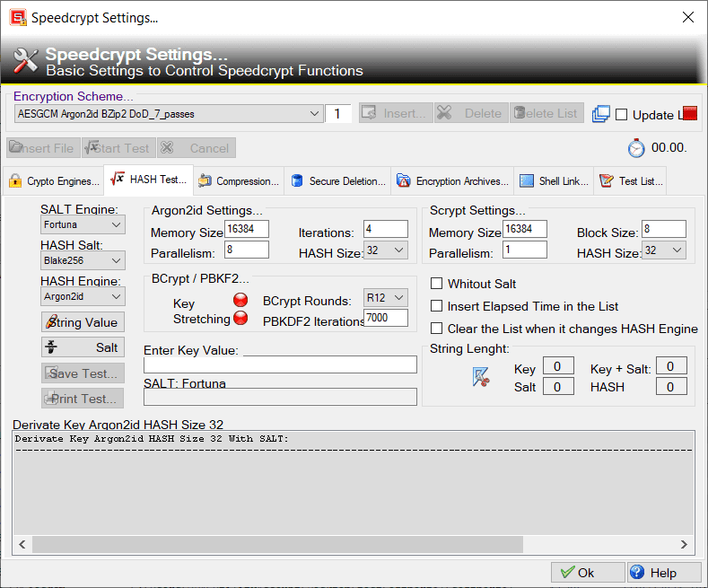The width and height of the screenshot is (708, 588).
Task: Click the Scrypt Memory Size field
Action: [525, 229]
